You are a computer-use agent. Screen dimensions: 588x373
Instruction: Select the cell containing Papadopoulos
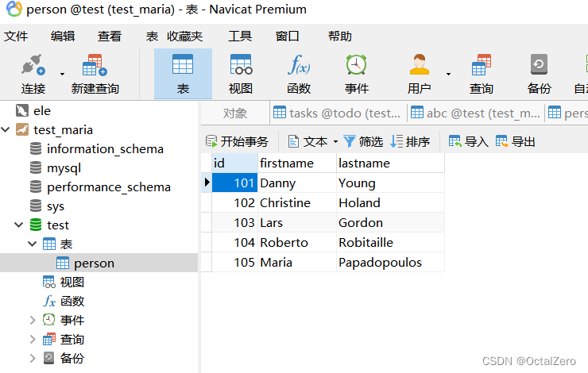(x=390, y=262)
